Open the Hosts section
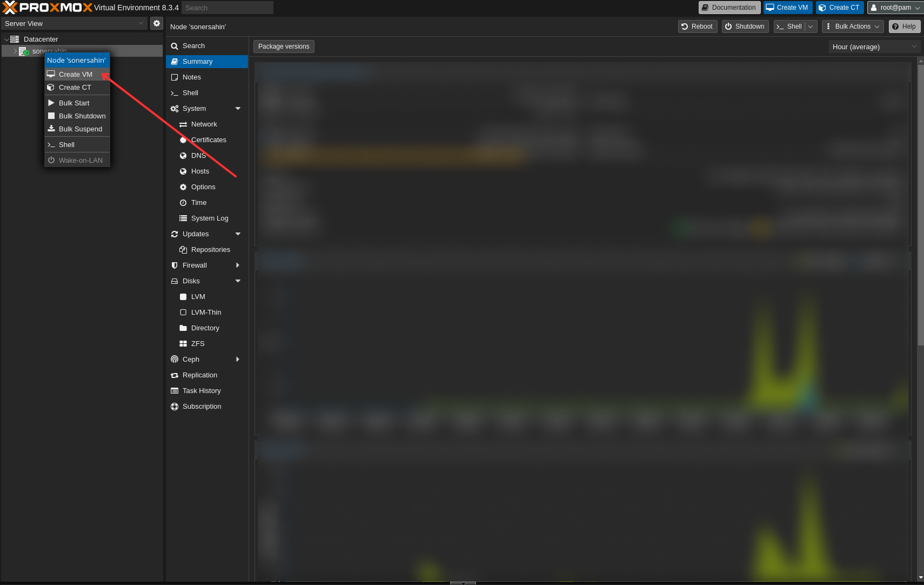Screen dimensions: 924x585 click(x=207, y=171)
